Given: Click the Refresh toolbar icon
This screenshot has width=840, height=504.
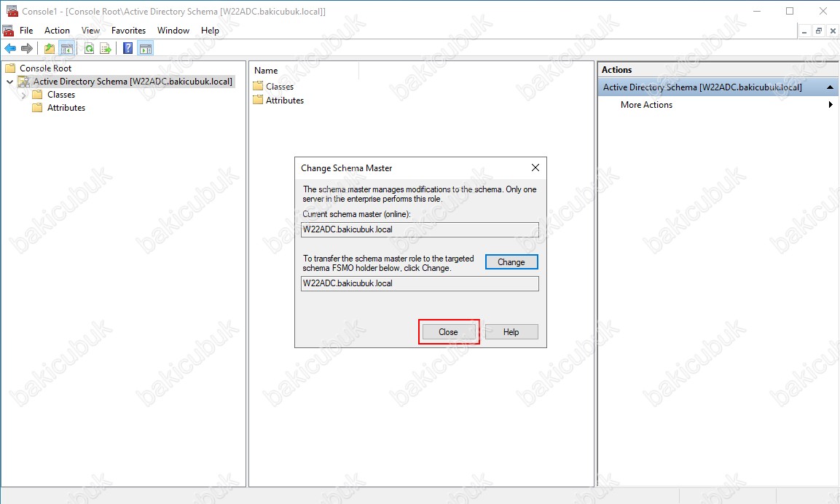Looking at the screenshot, I should point(90,49).
